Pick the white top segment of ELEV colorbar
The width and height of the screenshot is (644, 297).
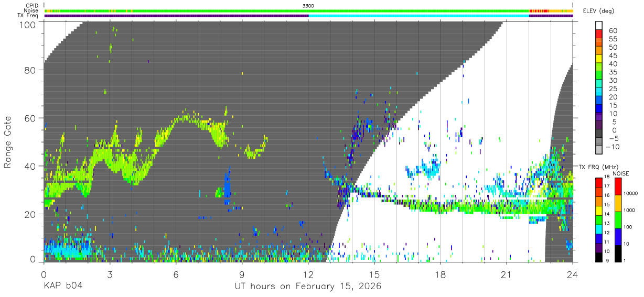tap(599, 25)
